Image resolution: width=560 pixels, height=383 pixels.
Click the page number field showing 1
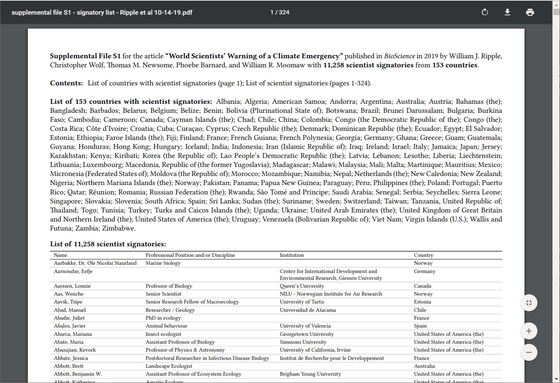click(272, 12)
